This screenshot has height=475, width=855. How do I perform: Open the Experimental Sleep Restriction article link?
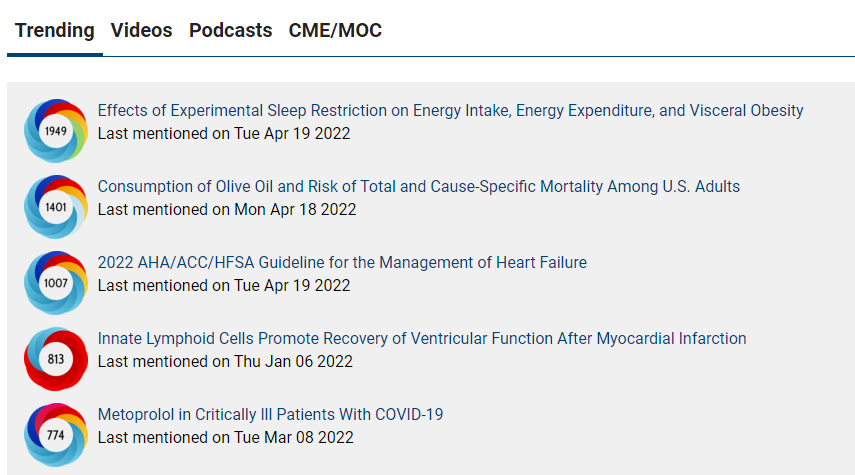coord(450,111)
